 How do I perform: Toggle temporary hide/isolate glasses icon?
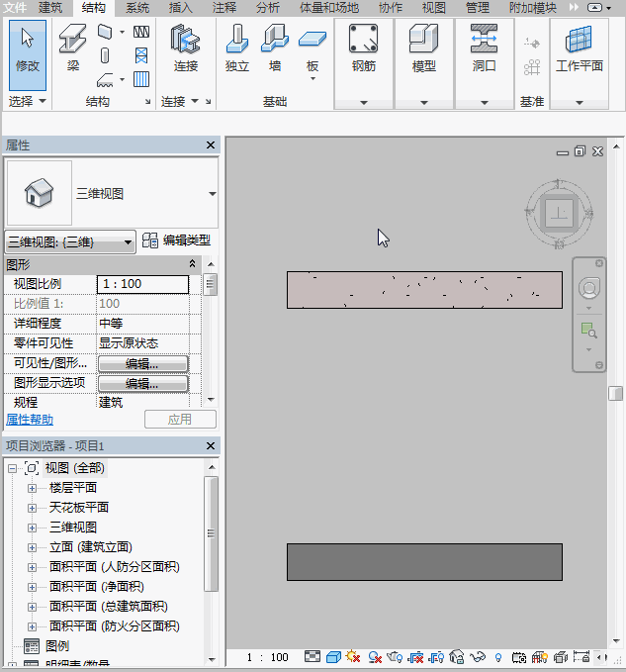(478, 656)
